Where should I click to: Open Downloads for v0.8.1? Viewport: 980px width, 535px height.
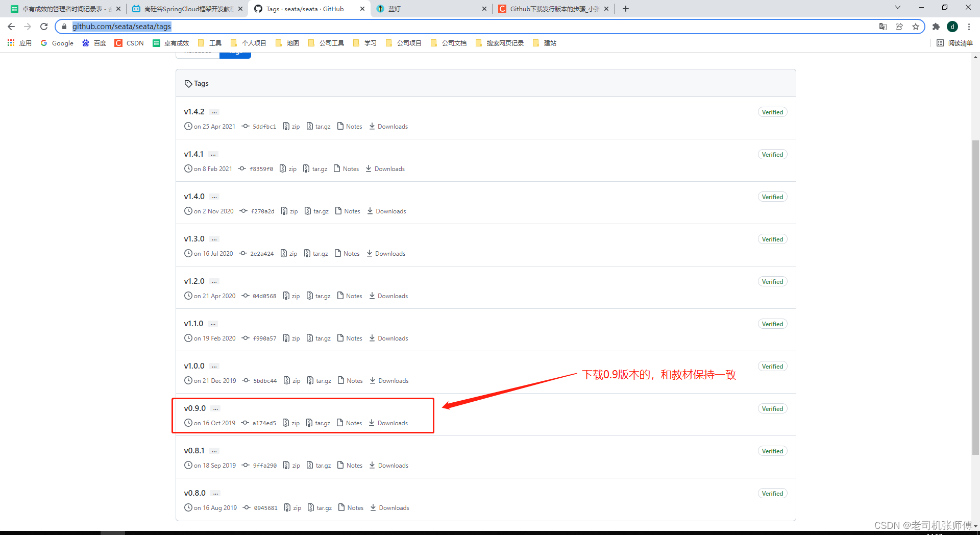[x=389, y=465]
